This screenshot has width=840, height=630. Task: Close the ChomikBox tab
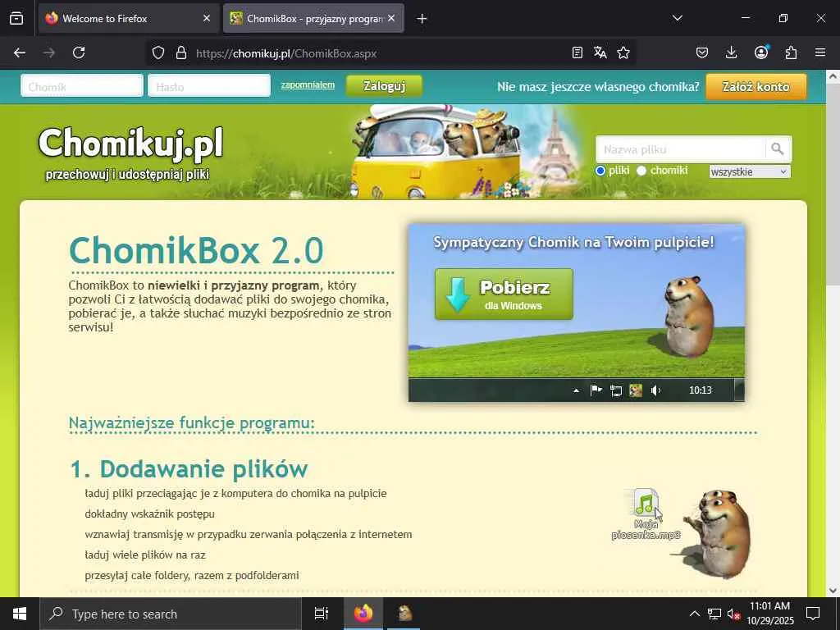[391, 18]
